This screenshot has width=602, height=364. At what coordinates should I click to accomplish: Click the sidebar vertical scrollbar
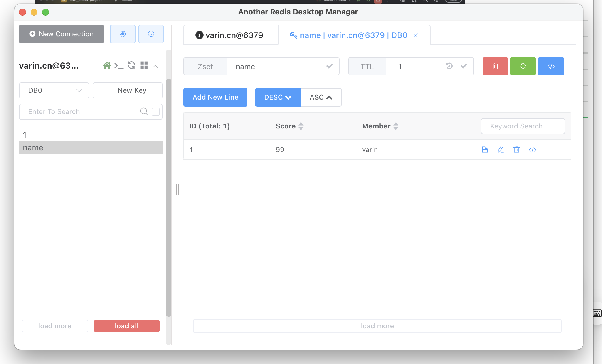tap(169, 198)
